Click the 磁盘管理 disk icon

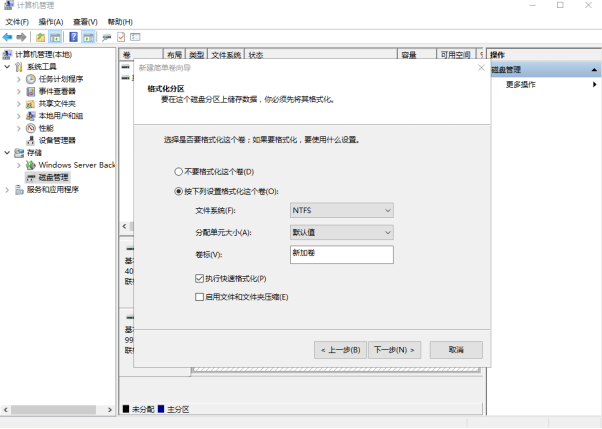click(31, 177)
